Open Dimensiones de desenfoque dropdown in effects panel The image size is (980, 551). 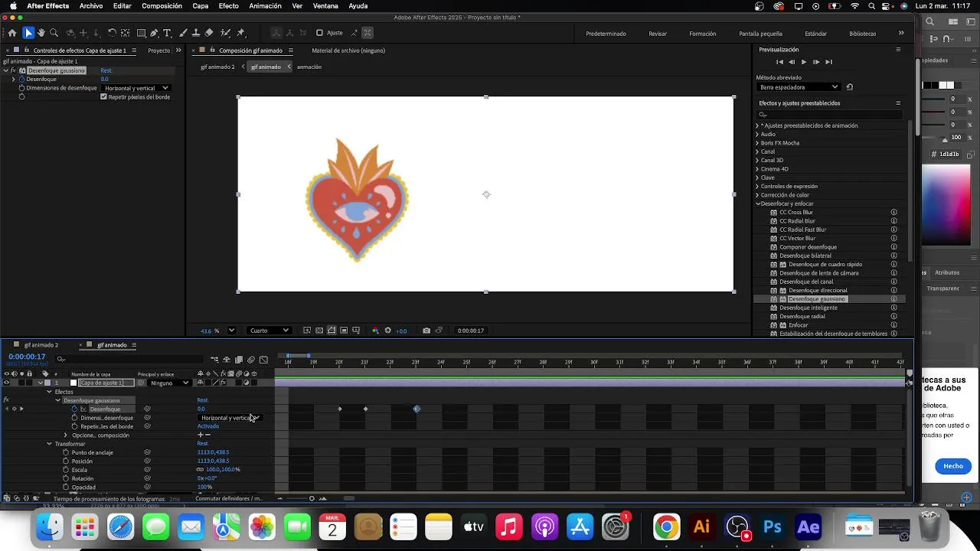(136, 88)
